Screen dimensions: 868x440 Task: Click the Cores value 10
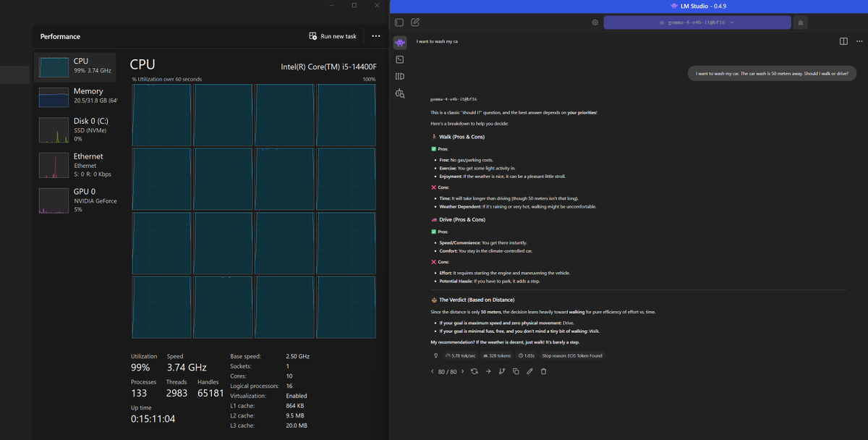(289, 376)
